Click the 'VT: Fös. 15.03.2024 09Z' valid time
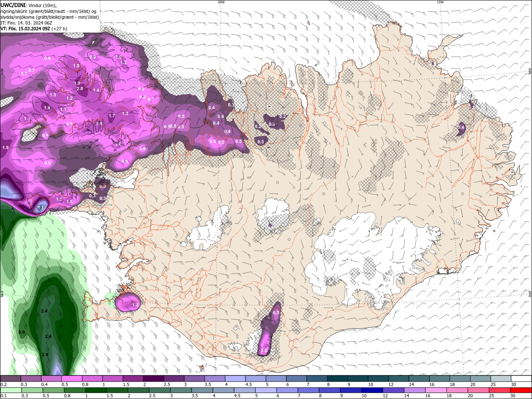This screenshot has height=399, width=532. (25, 29)
